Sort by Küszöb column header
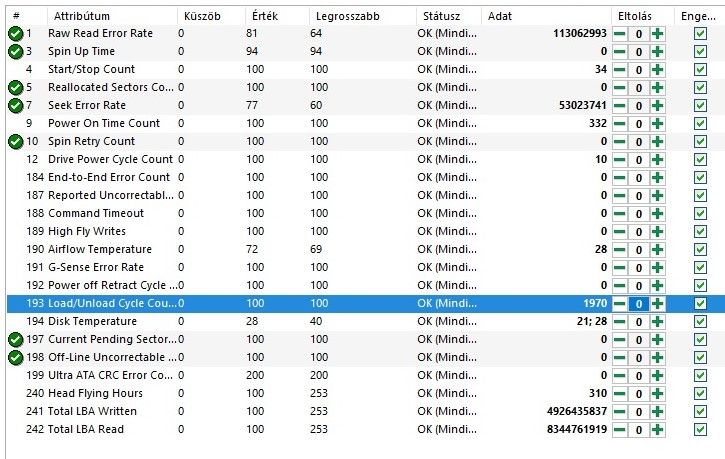725x459 pixels. pos(211,16)
